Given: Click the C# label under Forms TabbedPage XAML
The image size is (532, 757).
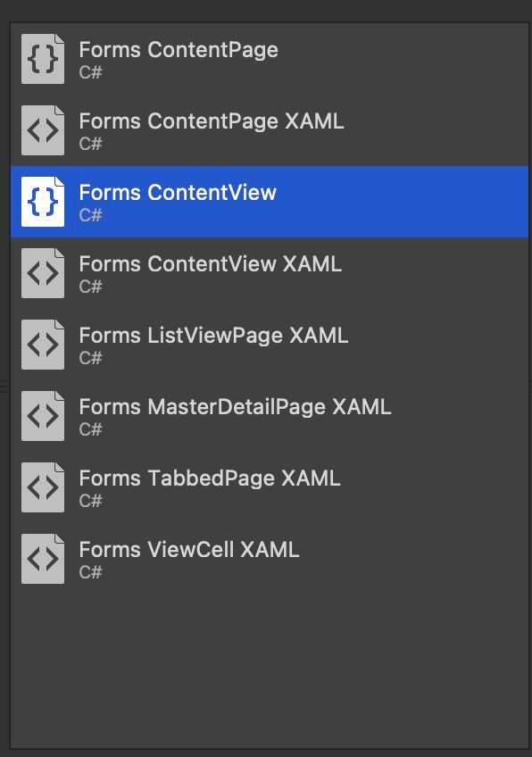Looking at the screenshot, I should 90,501.
